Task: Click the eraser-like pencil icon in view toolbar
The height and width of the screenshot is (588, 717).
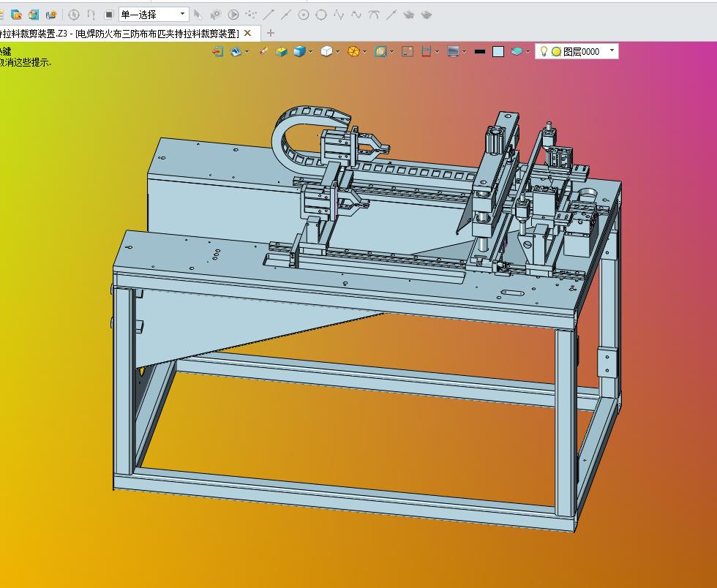Action: (x=263, y=52)
